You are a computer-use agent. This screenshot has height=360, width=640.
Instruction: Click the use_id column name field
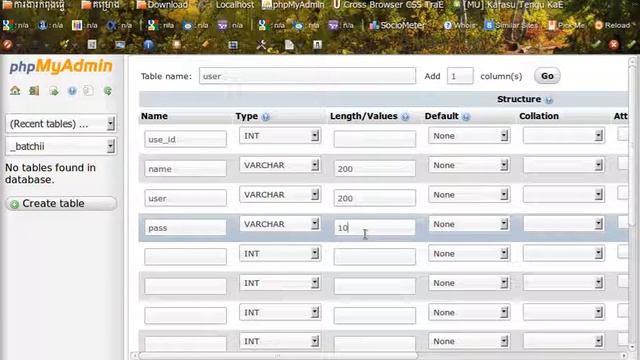point(185,139)
